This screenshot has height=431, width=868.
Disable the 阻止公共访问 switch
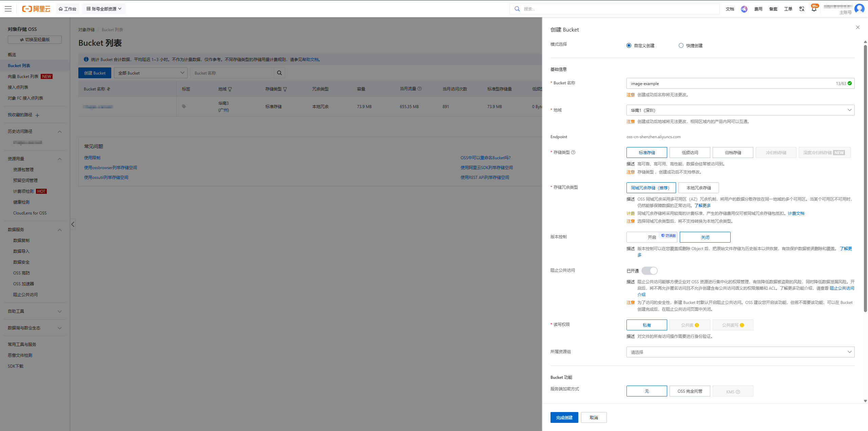point(649,271)
